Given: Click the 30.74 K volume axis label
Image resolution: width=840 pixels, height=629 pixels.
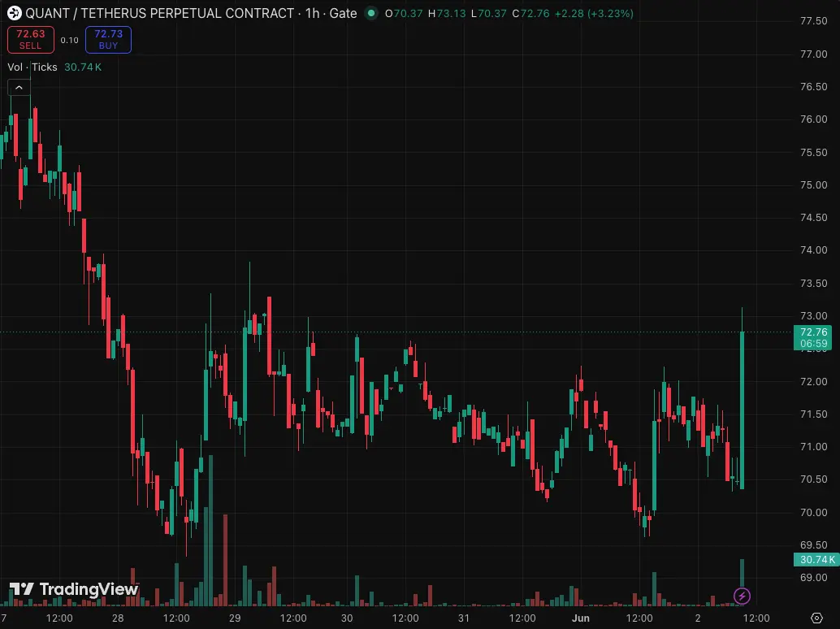Looking at the screenshot, I should click(x=816, y=559).
